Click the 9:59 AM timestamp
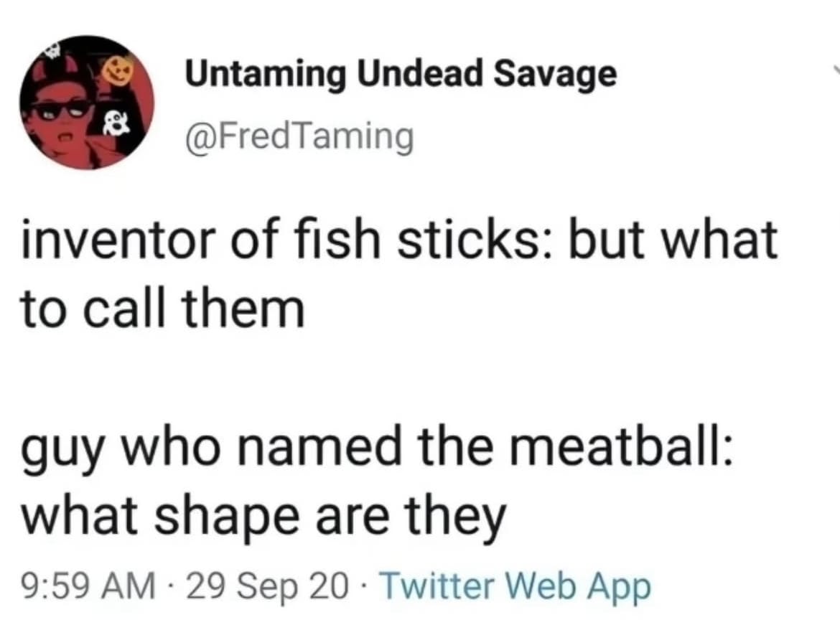 [88, 586]
